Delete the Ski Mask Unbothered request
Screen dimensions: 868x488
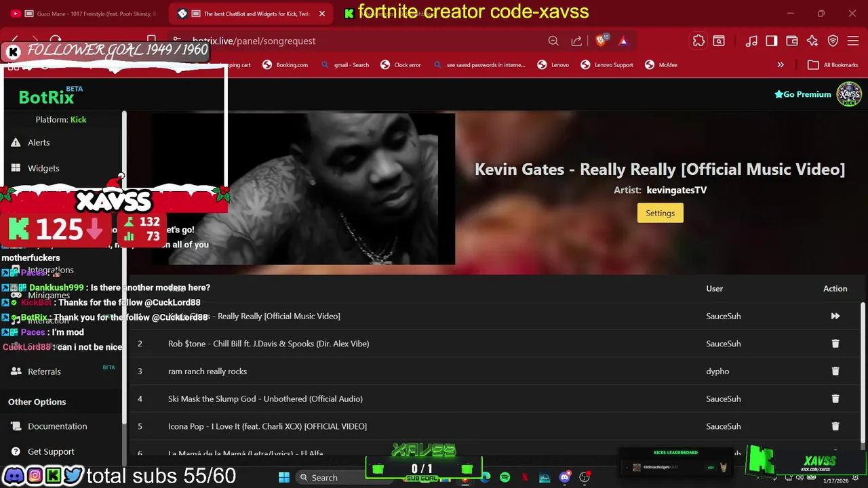coord(835,399)
